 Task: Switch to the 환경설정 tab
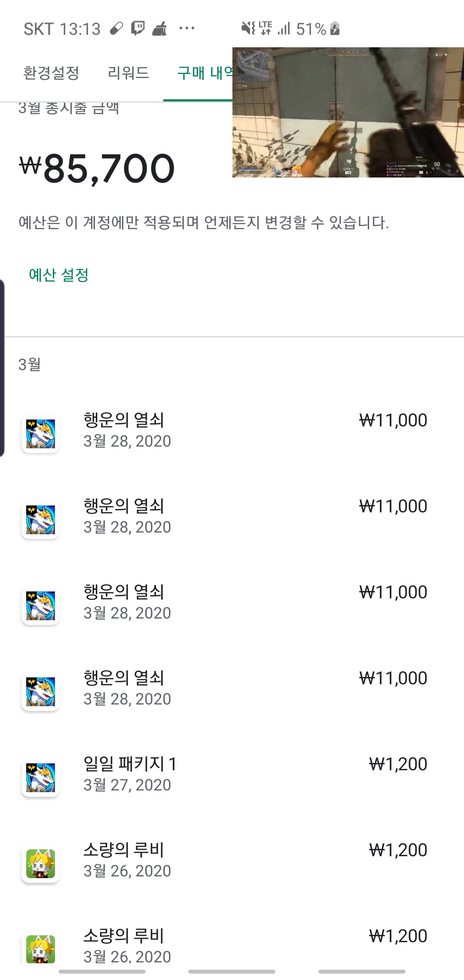[51, 73]
